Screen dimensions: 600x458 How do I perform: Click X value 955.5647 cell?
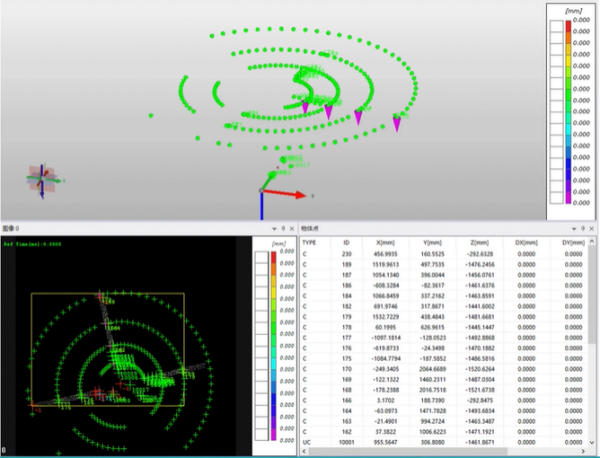click(385, 442)
